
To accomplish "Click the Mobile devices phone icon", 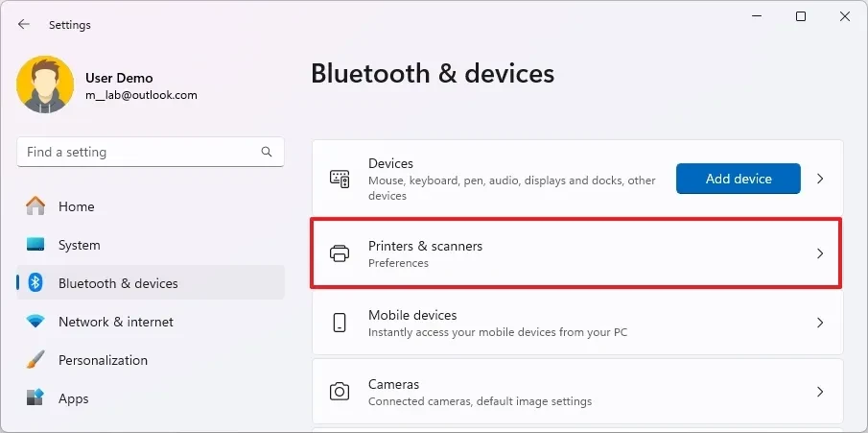I will tap(340, 323).
